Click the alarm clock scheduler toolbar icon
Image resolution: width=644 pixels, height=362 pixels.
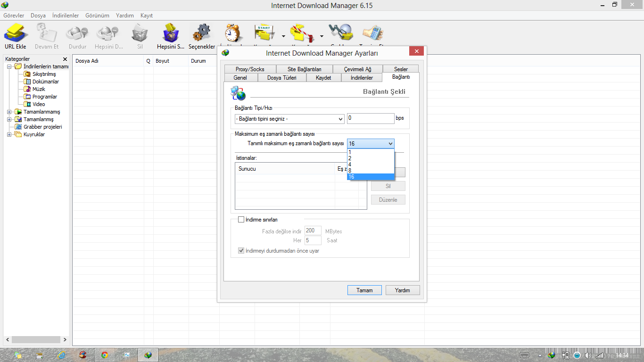point(232,33)
